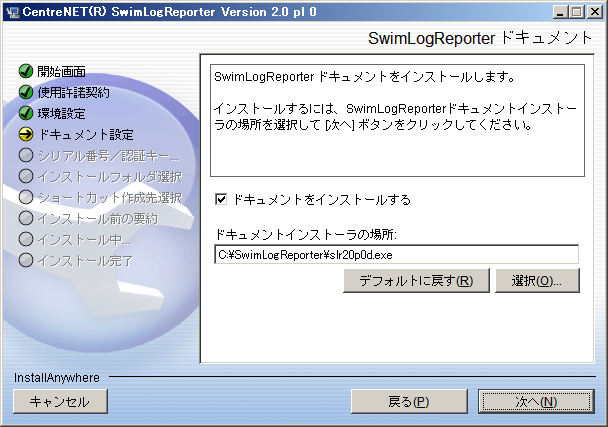Open file chooser with 選択(O)... button

[537, 280]
